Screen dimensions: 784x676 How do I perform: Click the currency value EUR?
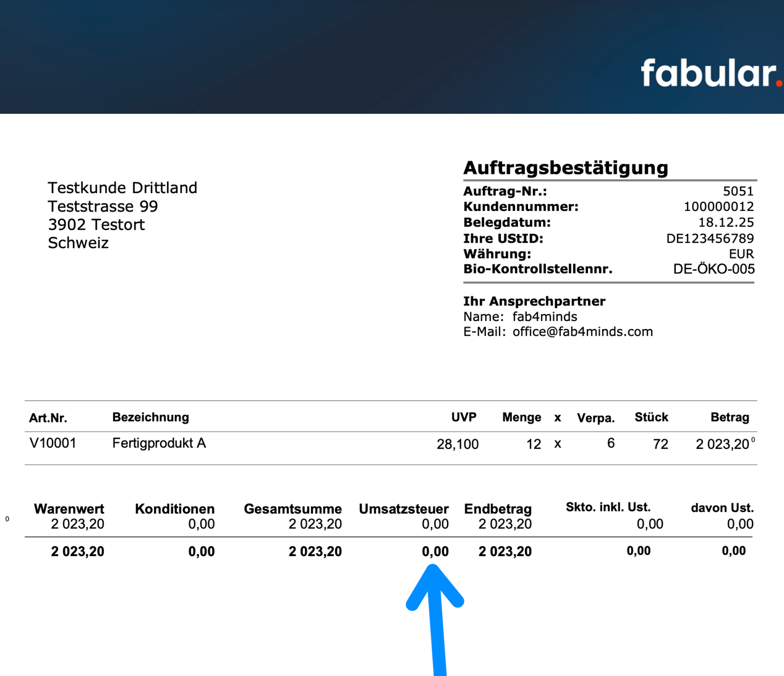coord(742,254)
